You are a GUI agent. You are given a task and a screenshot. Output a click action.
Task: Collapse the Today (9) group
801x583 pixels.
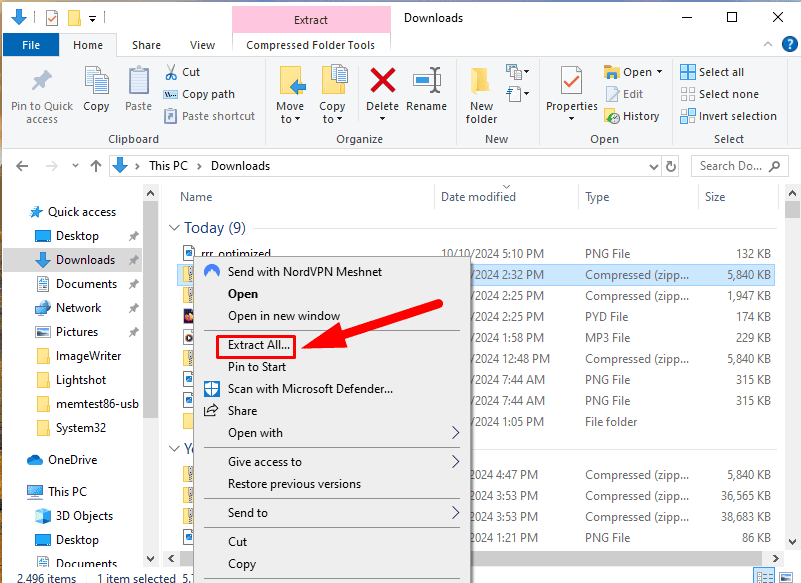tap(174, 228)
